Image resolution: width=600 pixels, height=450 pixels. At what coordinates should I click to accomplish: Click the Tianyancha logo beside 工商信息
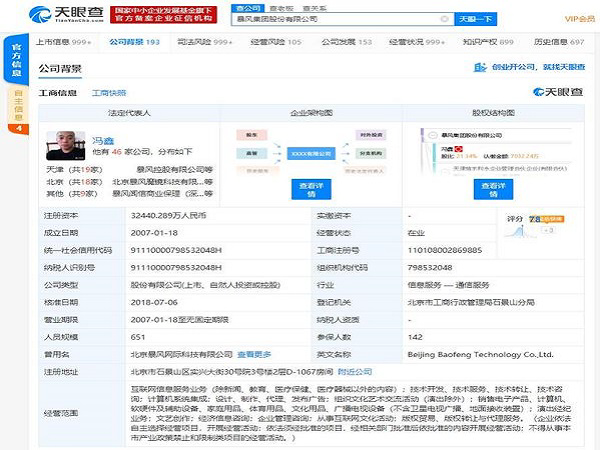tap(558, 92)
